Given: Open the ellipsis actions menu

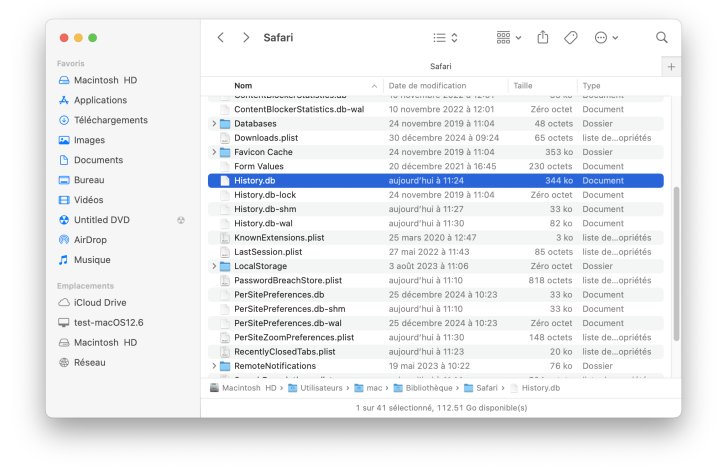Looking at the screenshot, I should coord(606,38).
